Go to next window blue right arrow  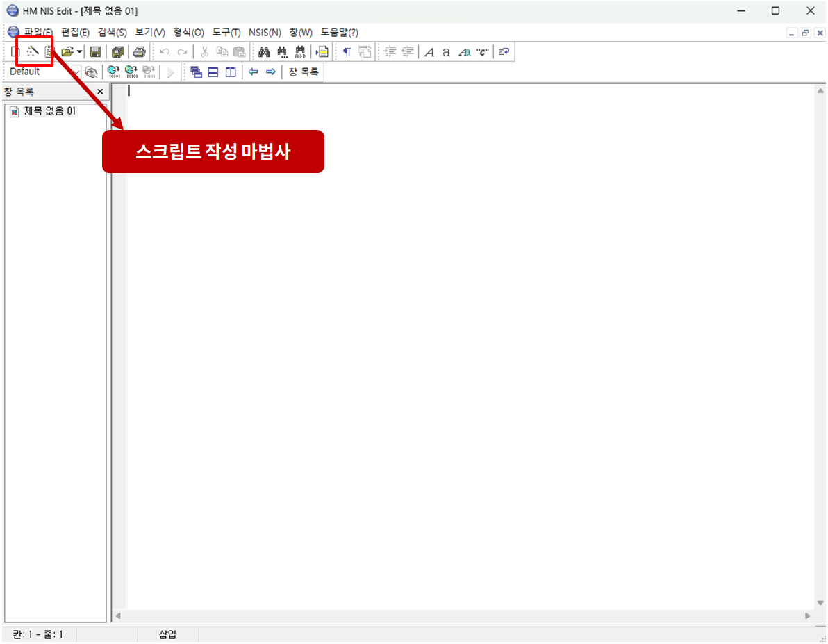(271, 72)
